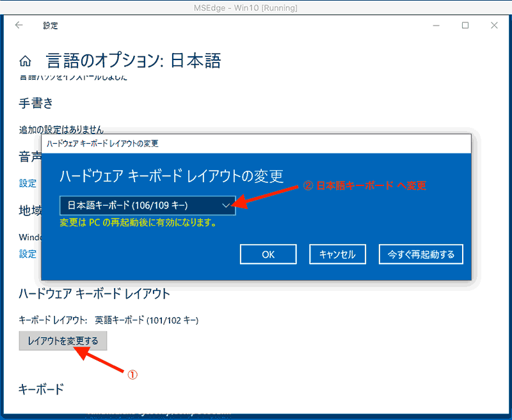
Task: Click the back arrow to return
Action: (19, 24)
